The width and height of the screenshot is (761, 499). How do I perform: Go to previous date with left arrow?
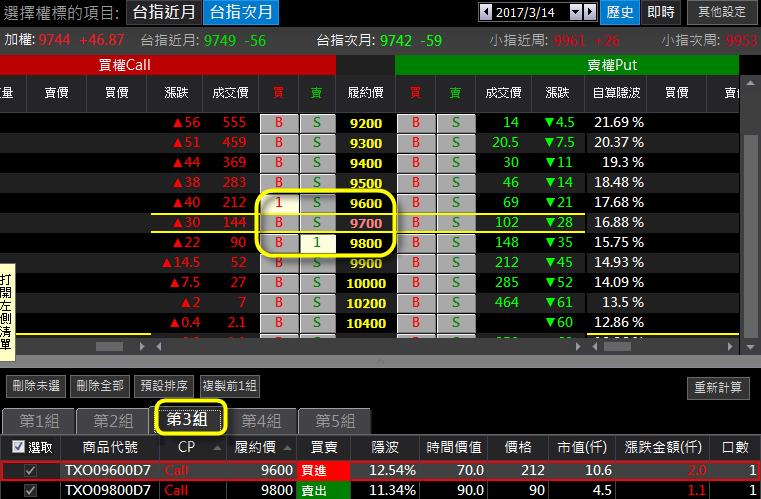pos(485,12)
